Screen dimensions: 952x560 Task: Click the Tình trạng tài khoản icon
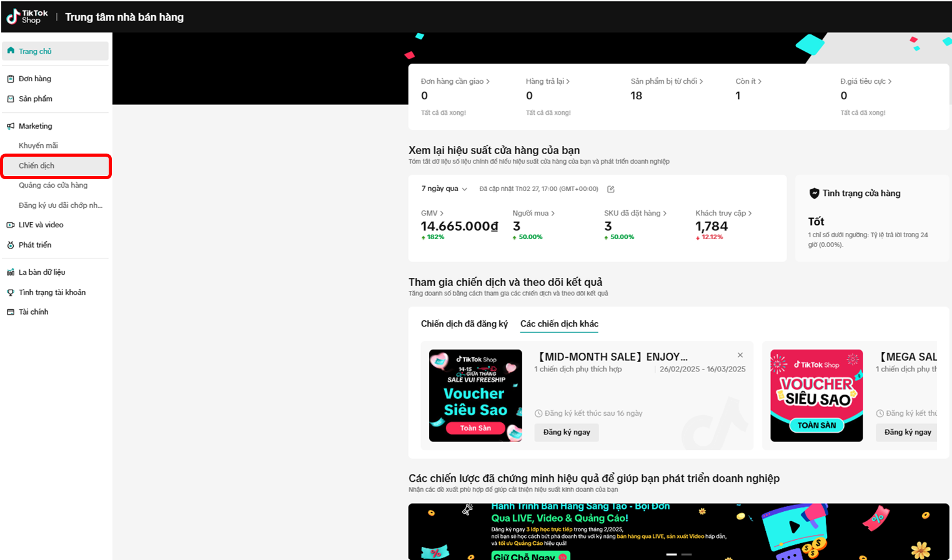click(x=11, y=292)
